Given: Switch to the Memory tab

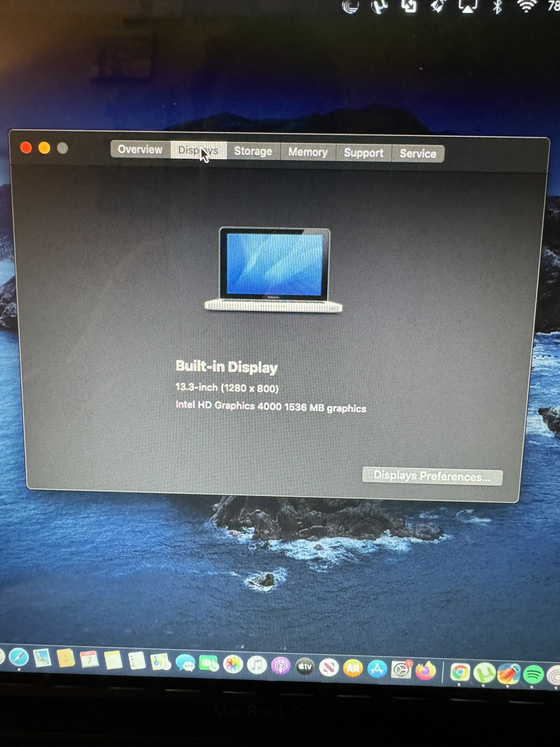Looking at the screenshot, I should pyautogui.click(x=308, y=152).
